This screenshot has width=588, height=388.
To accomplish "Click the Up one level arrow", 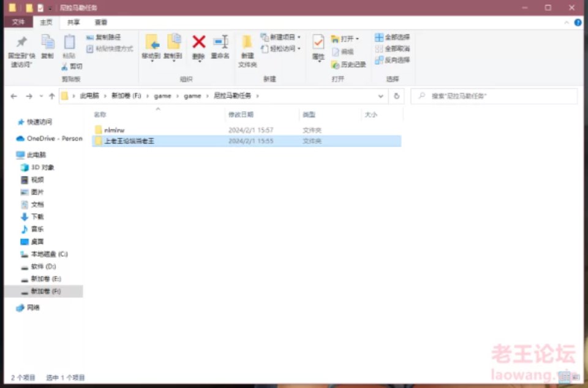I will coord(52,96).
